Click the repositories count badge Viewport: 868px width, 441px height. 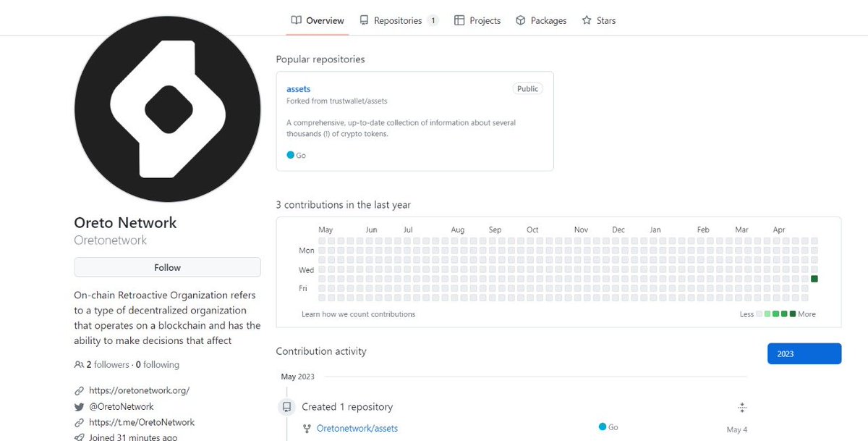coord(433,20)
